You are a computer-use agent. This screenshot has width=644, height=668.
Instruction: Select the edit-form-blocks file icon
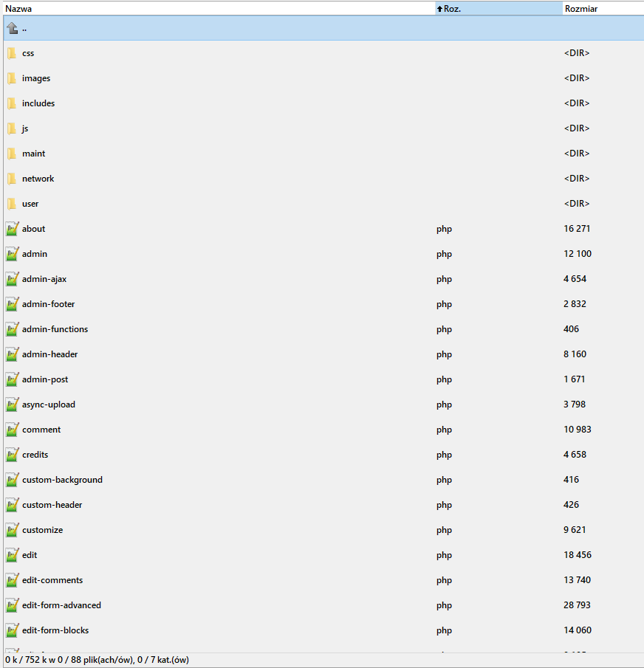pos(12,630)
